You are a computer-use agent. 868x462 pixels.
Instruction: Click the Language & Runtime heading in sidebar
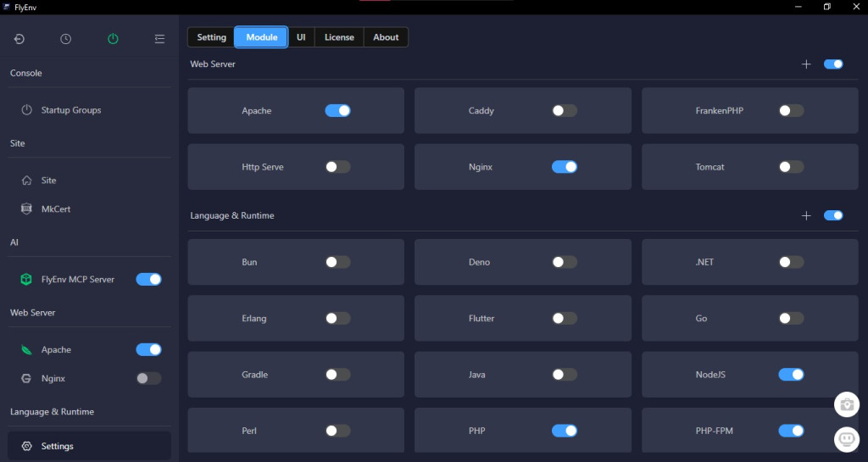pyautogui.click(x=52, y=412)
